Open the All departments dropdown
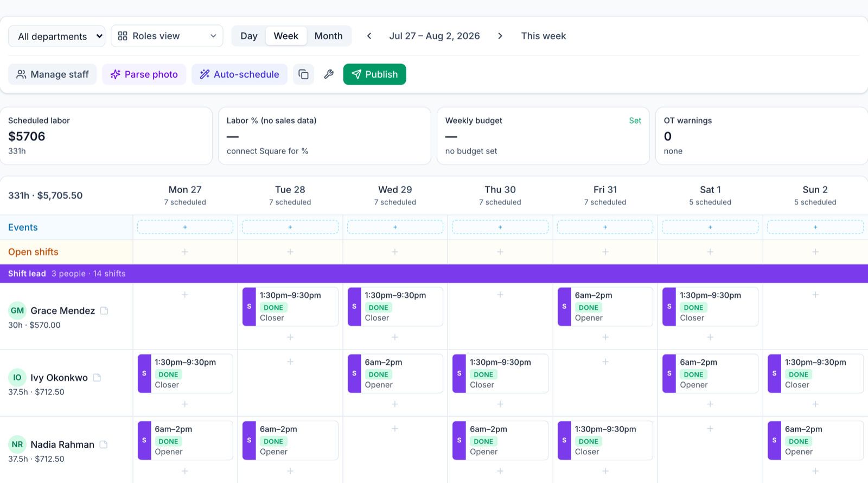 tap(57, 36)
